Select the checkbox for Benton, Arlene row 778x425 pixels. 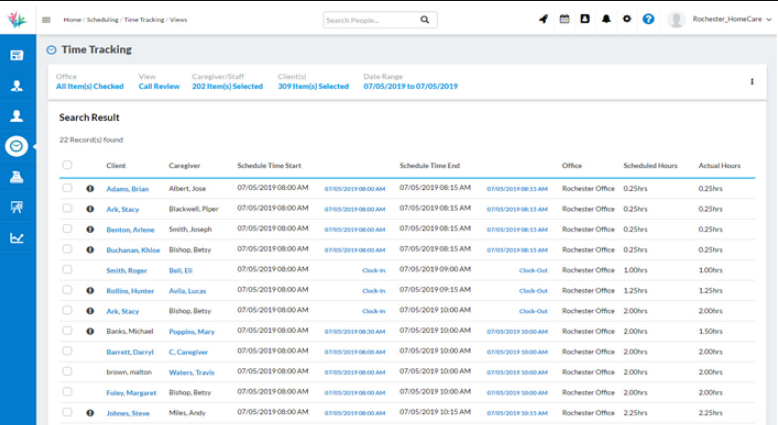67,229
